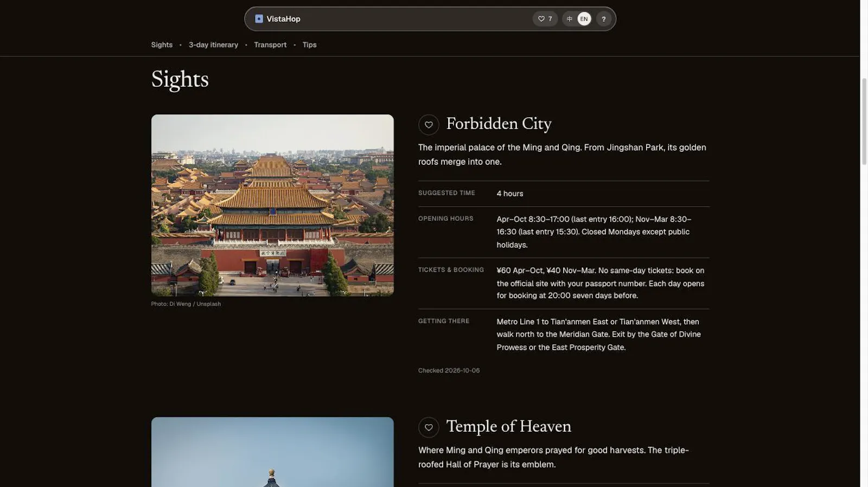Click the Forbidden City photo
Viewport: 868px width, 487px height.
272,205
